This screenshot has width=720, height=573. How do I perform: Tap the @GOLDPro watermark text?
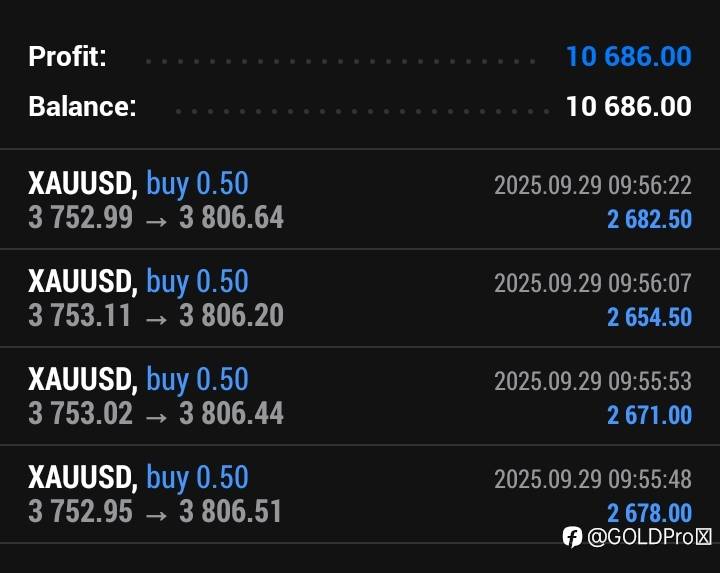click(648, 537)
